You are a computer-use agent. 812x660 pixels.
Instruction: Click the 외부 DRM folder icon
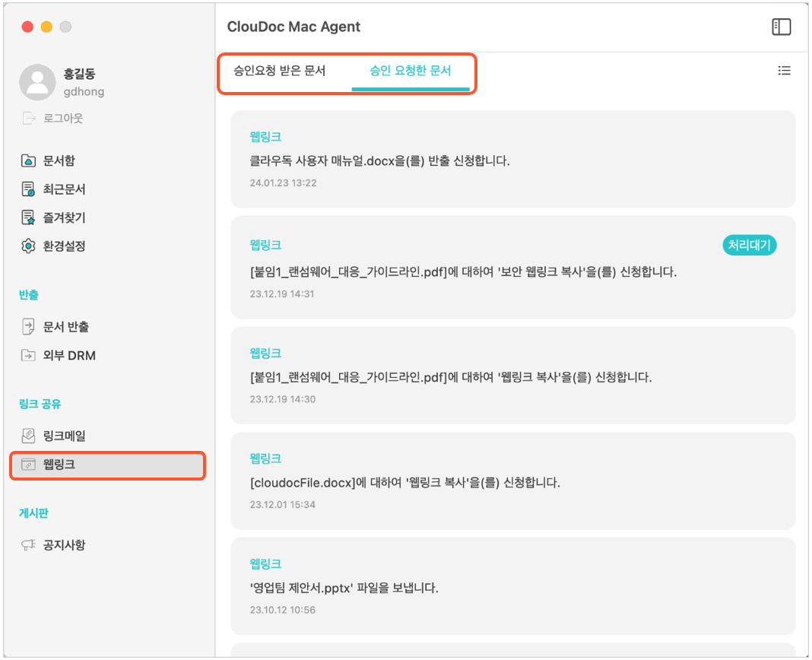(28, 355)
